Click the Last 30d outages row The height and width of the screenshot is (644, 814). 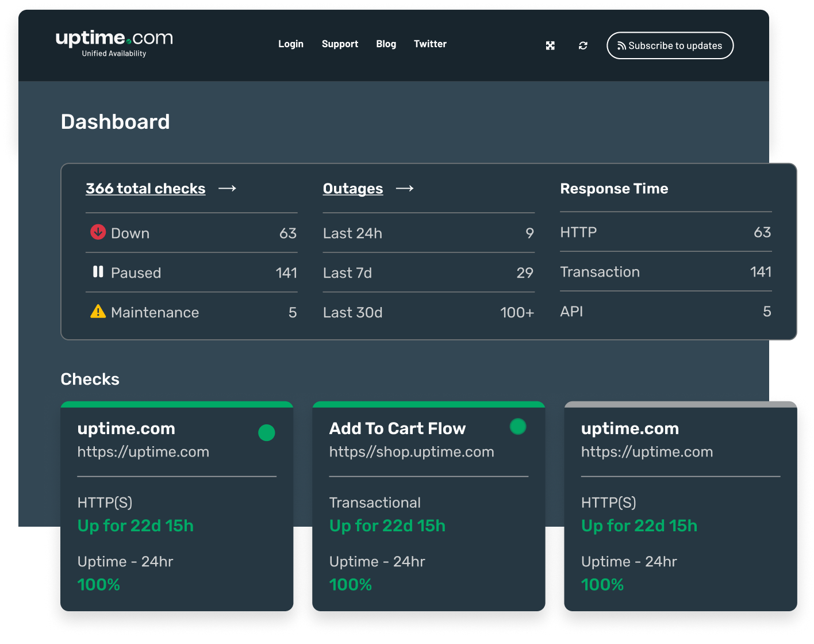pos(429,313)
